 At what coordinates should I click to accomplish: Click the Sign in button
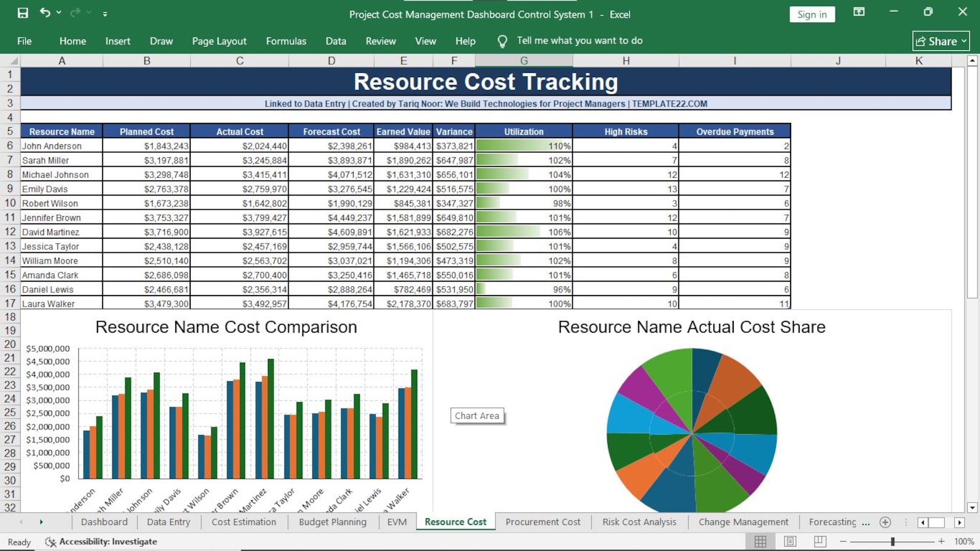(x=812, y=14)
